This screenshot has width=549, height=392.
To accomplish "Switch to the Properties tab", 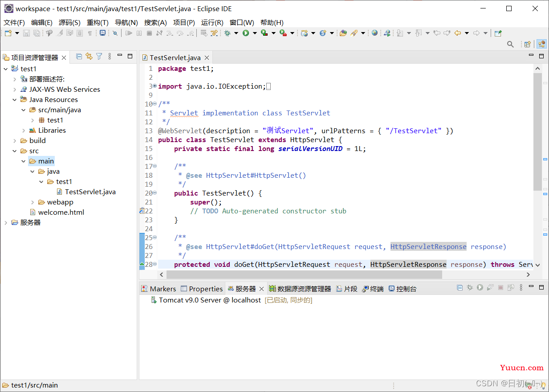I will coord(201,289).
